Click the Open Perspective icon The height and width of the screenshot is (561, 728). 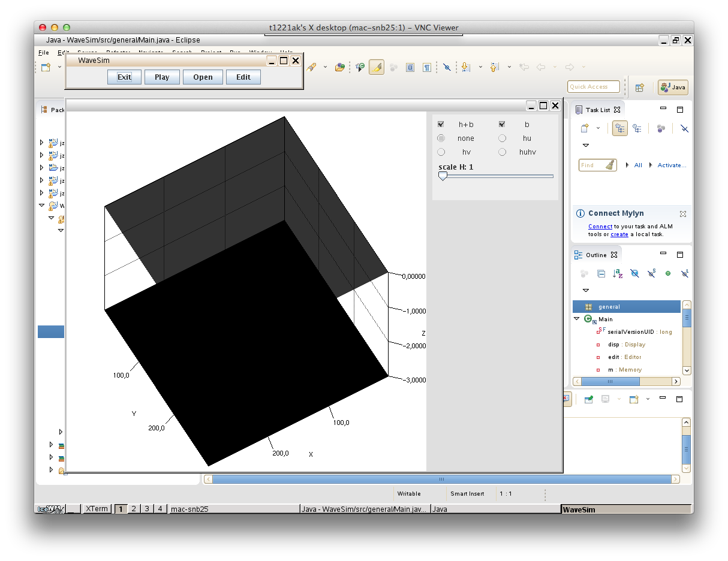639,87
